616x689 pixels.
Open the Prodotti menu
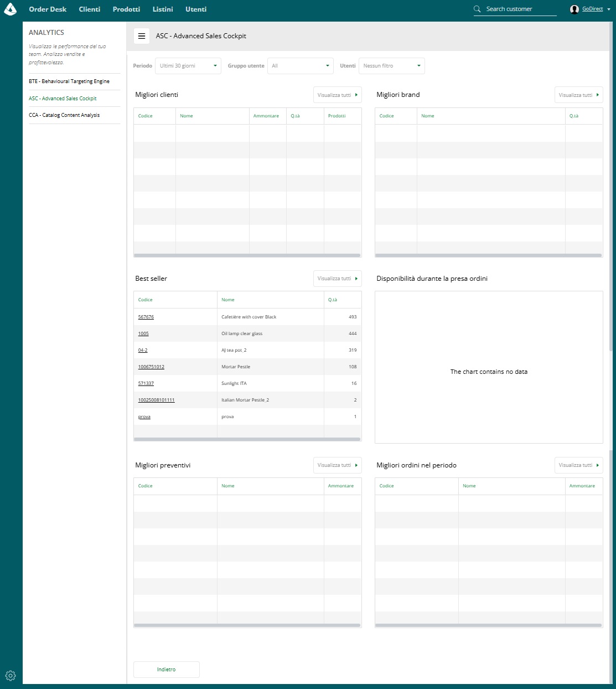[x=126, y=9]
